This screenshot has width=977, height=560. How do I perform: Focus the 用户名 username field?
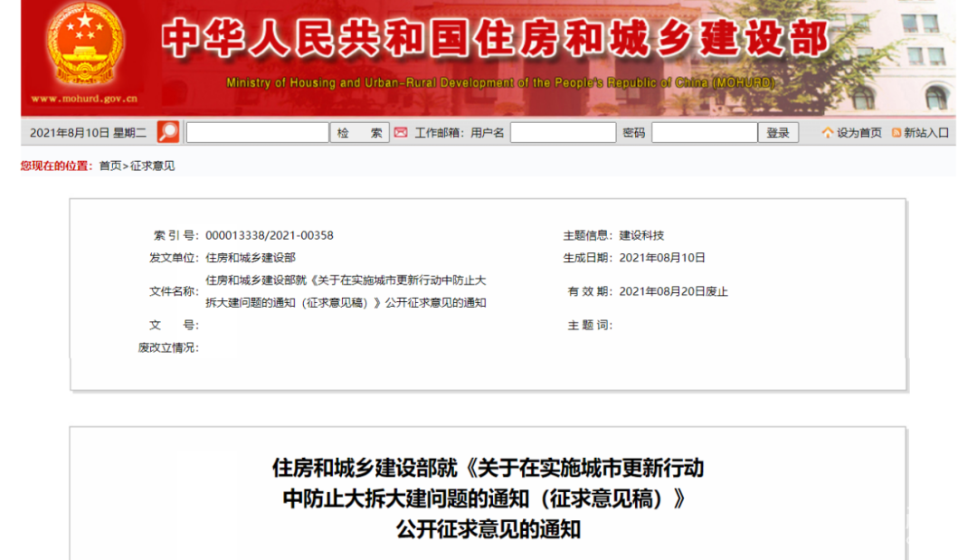pyautogui.click(x=563, y=133)
